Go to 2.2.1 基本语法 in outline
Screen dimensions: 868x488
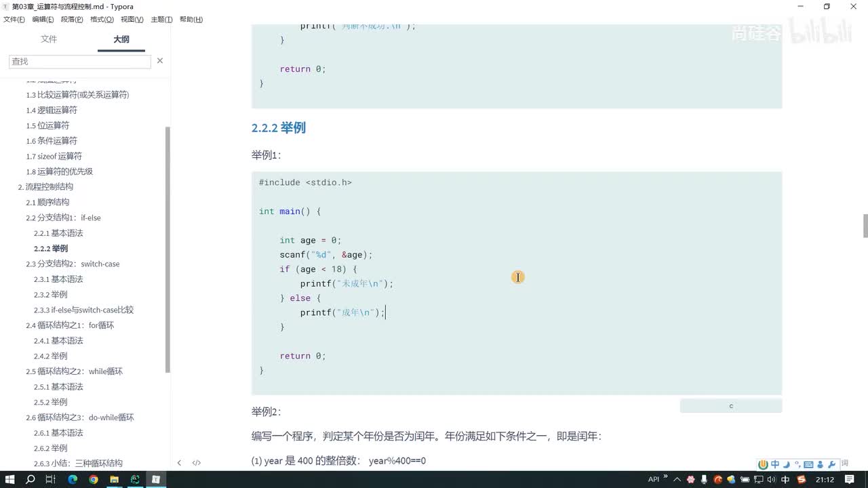(58, 233)
